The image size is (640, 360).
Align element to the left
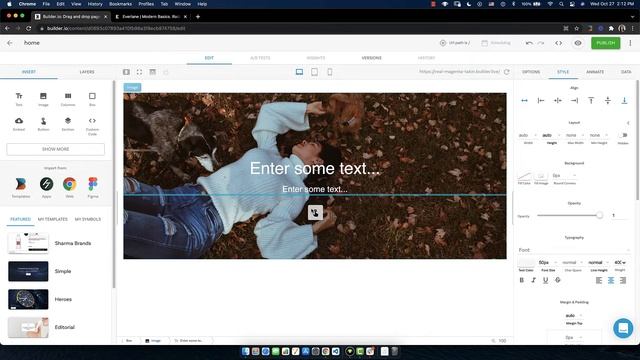point(541,100)
